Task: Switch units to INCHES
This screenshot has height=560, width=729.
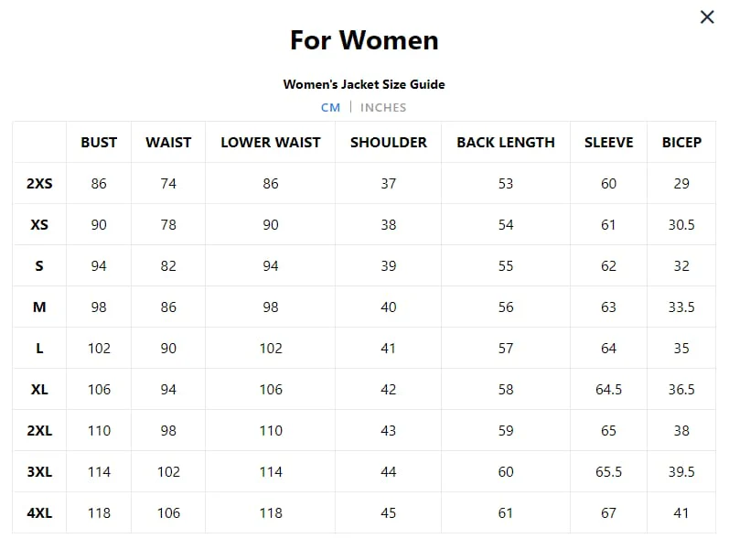Action: pos(382,107)
